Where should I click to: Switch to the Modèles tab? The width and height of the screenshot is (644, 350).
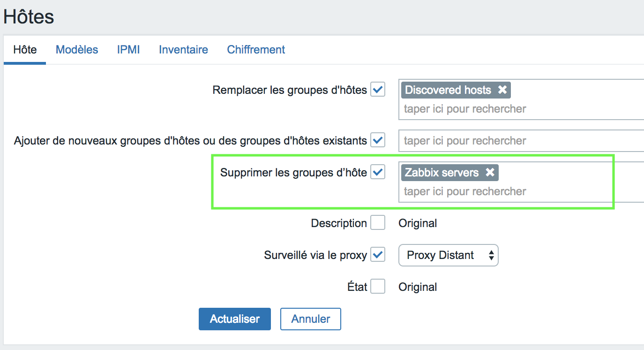[77, 50]
